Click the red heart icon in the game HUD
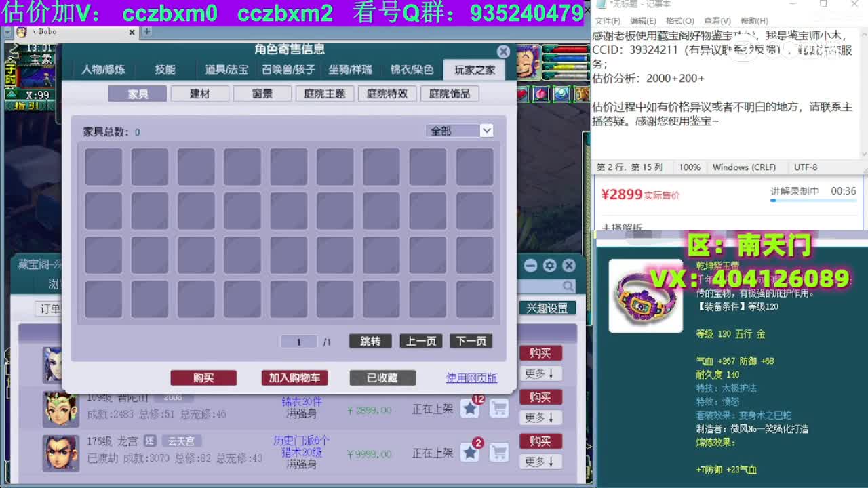The height and width of the screenshot is (488, 868). coord(521,94)
